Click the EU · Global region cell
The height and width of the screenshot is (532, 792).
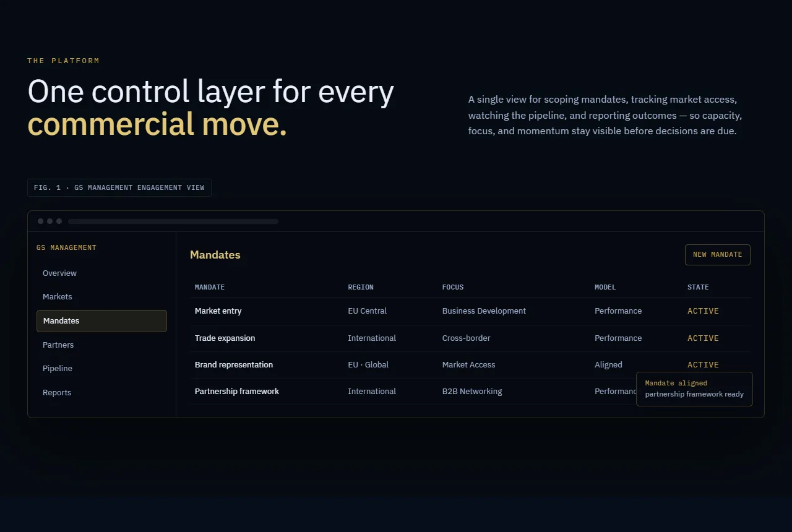pos(368,365)
